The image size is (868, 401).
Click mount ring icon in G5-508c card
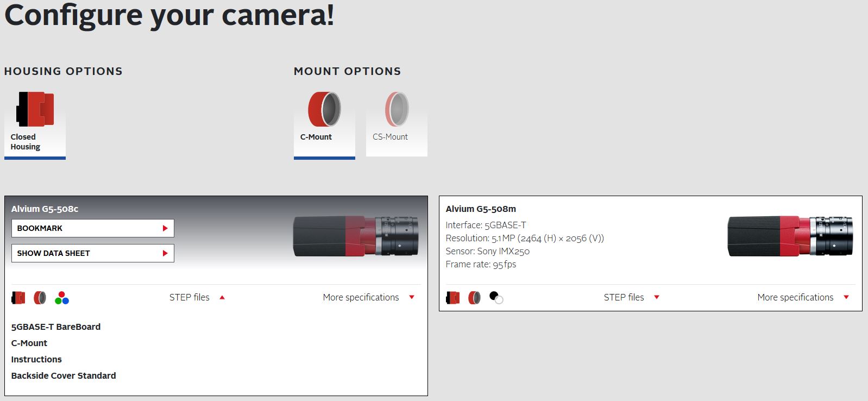(40, 298)
